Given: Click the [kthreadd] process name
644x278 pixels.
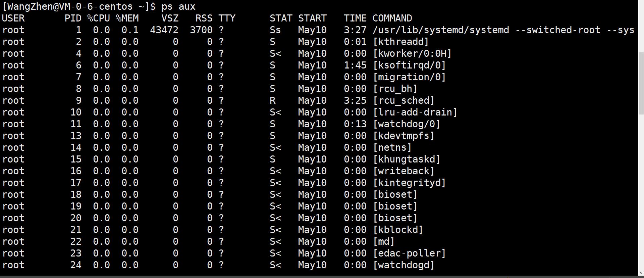Looking at the screenshot, I should (401, 42).
